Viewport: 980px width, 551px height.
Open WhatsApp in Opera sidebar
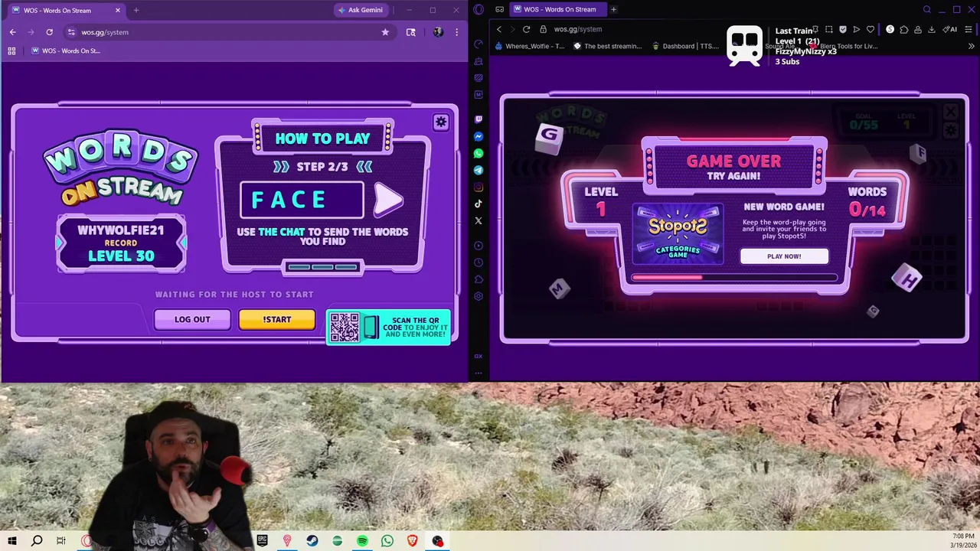click(479, 153)
